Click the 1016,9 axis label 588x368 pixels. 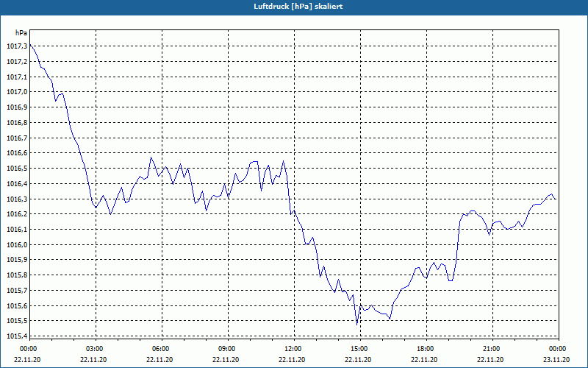click(17, 107)
